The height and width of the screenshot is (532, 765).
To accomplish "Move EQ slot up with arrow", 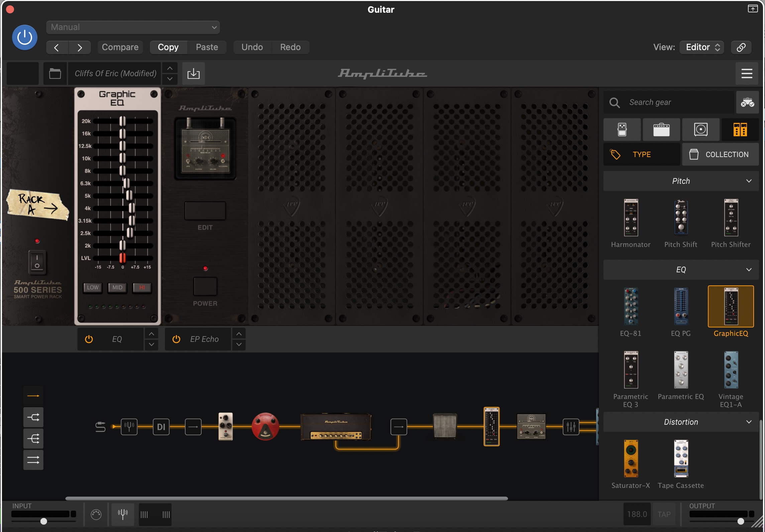I will point(151,334).
